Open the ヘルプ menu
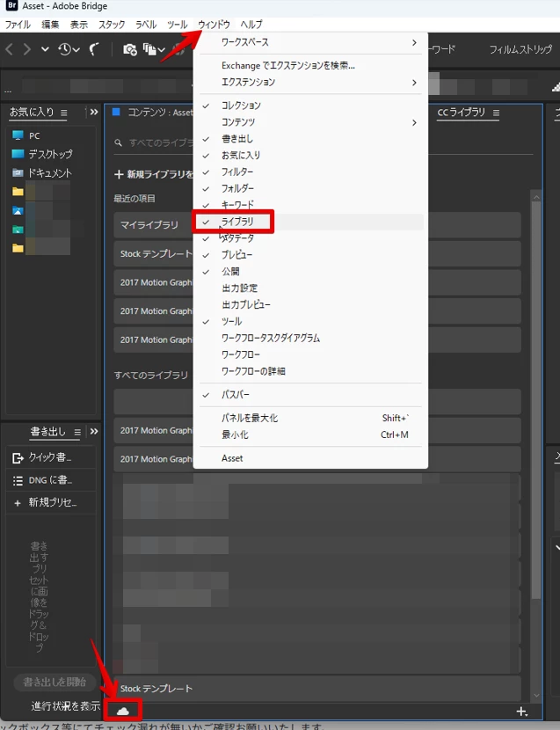Screen dimensions: 560x730 (x=251, y=25)
